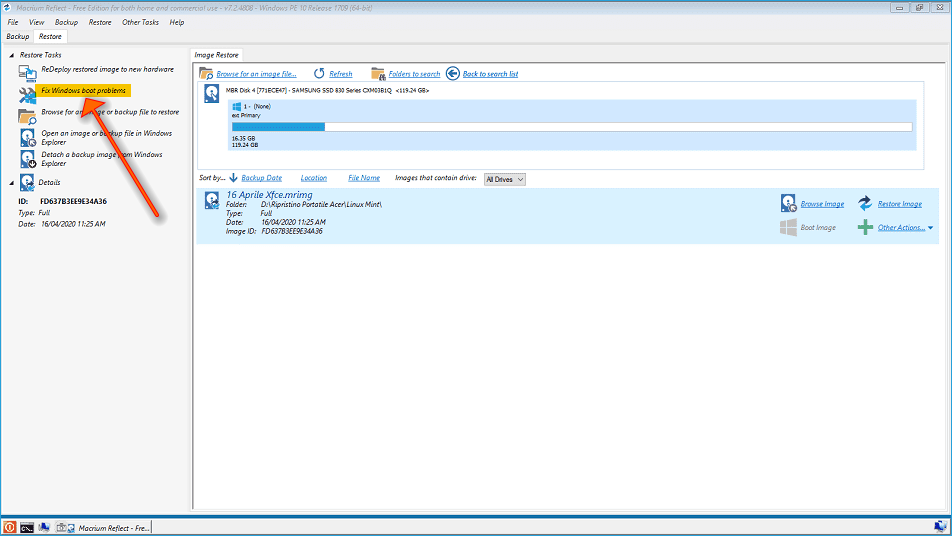Sort images by File Name
The width and height of the screenshot is (952, 536).
pos(364,178)
